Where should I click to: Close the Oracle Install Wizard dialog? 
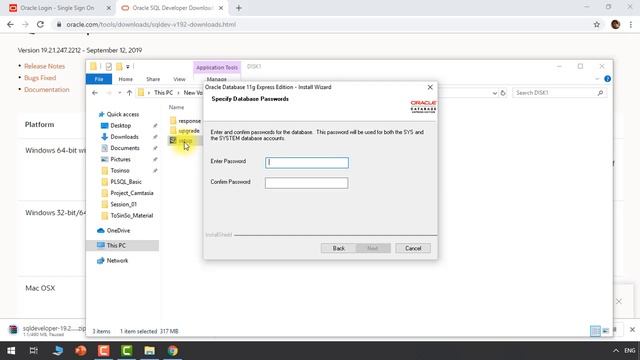(x=430, y=87)
